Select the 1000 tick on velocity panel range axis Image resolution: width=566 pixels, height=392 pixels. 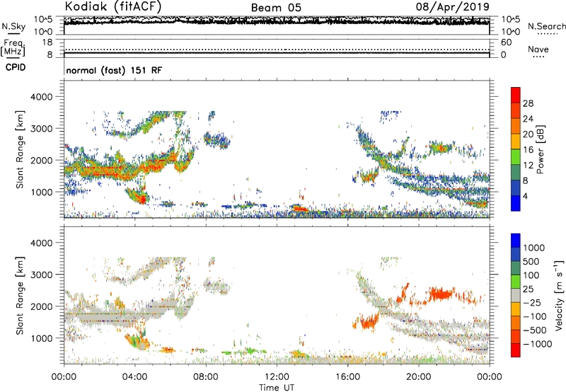(x=42, y=338)
